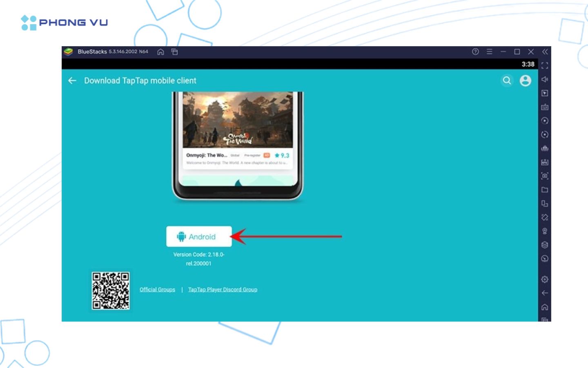The image size is (588, 368).
Task: Open the Official Groups link
Action: pyautogui.click(x=157, y=289)
